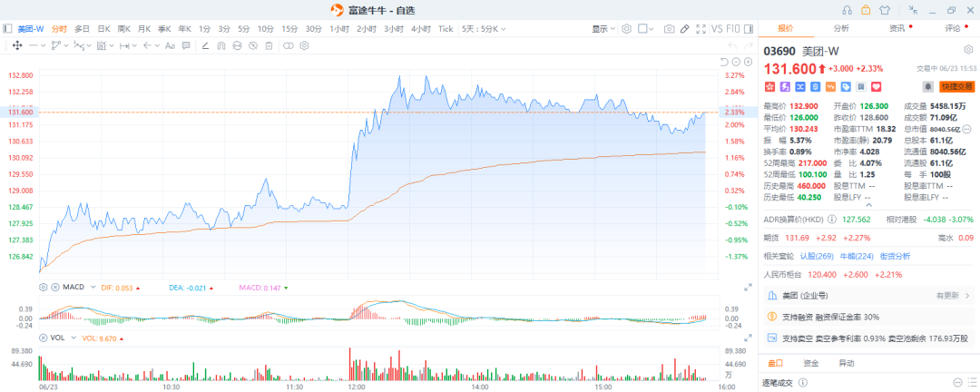Delete drawings with the trash icon
The width and height of the screenshot is (980, 392).
pyautogui.click(x=269, y=45)
